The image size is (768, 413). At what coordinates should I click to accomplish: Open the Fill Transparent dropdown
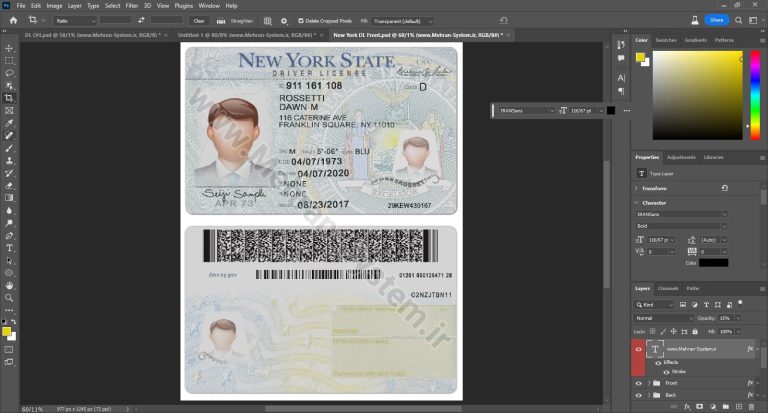(403, 21)
